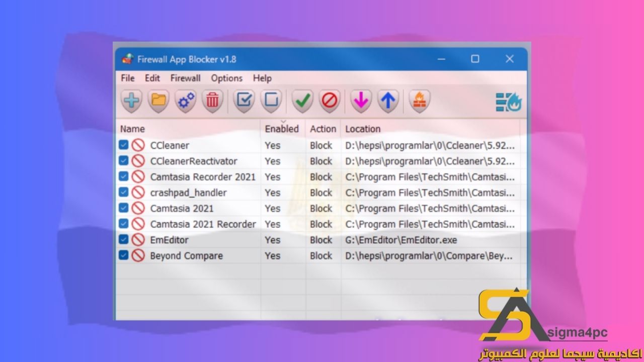Toggle the CCleanerReactivator checkbox
The width and height of the screenshot is (644, 362).
[124, 160]
